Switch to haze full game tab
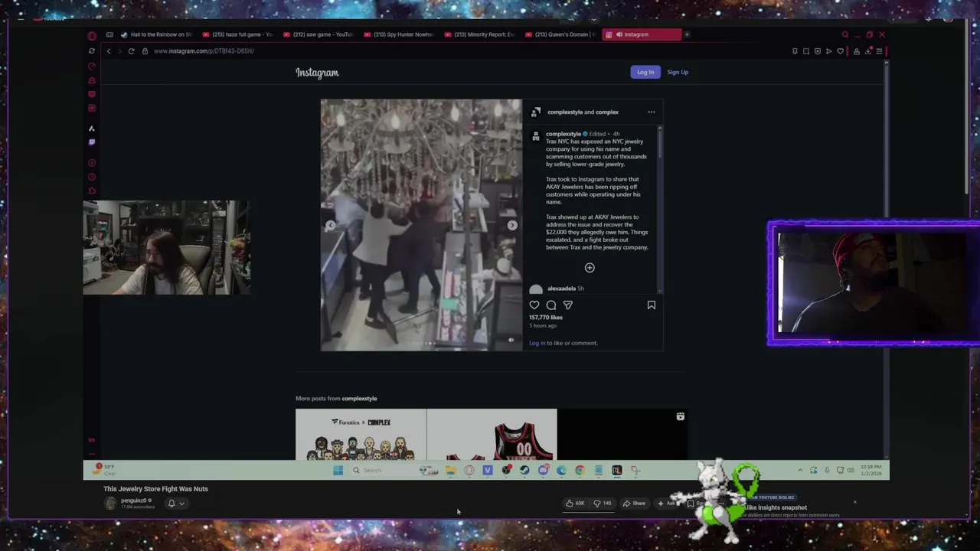 237,34
